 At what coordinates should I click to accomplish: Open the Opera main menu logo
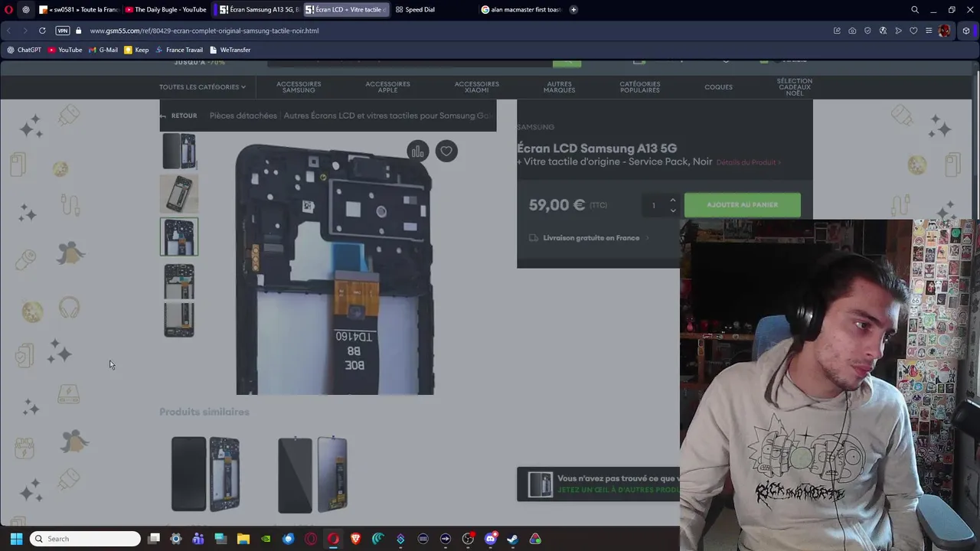point(8,9)
